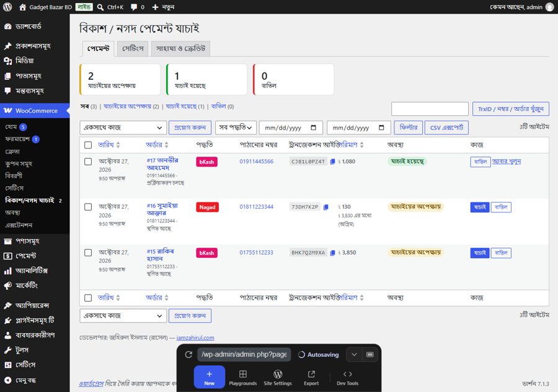The image size is (558, 392).
Task: Open the WooCommerce logo in sidebar
Action: (x=8, y=110)
